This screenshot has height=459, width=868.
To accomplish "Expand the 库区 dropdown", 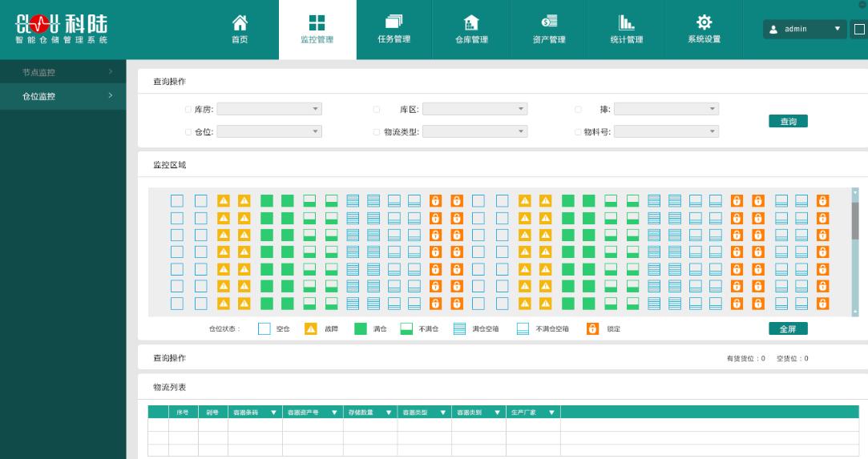I will pyautogui.click(x=474, y=109).
